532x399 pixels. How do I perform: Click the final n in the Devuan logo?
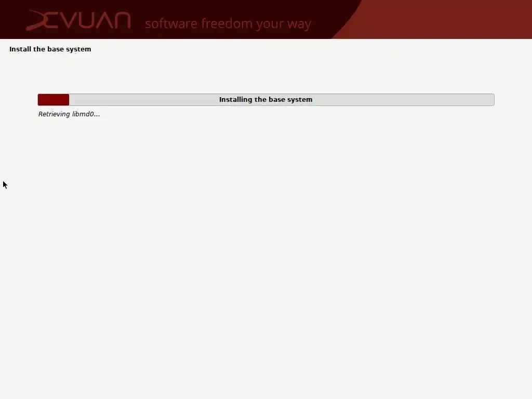click(122, 20)
